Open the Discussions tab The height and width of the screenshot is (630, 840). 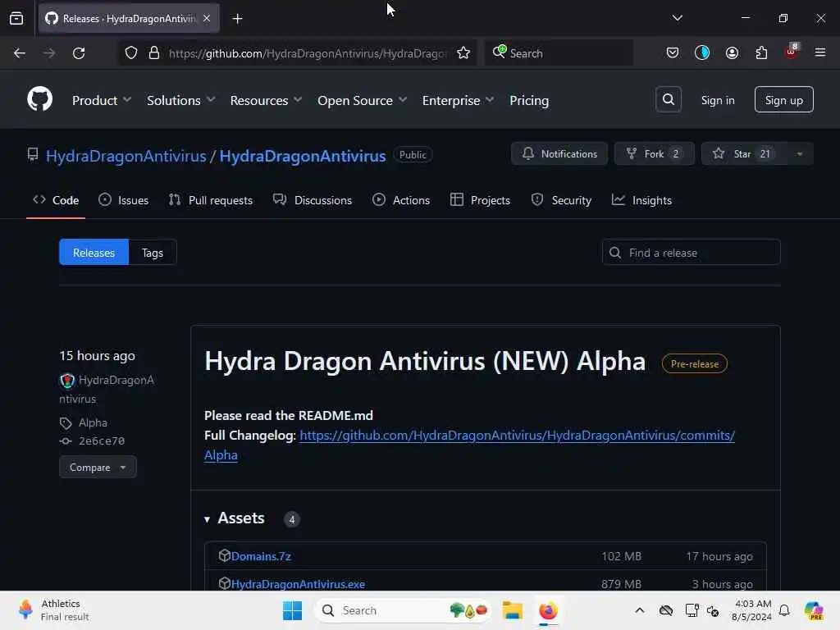[x=313, y=200]
